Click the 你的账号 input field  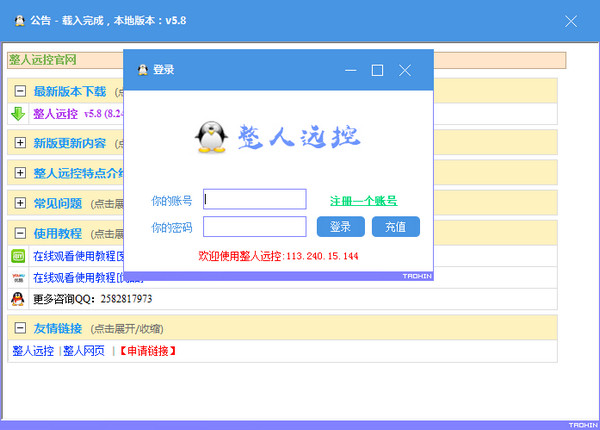click(x=254, y=199)
